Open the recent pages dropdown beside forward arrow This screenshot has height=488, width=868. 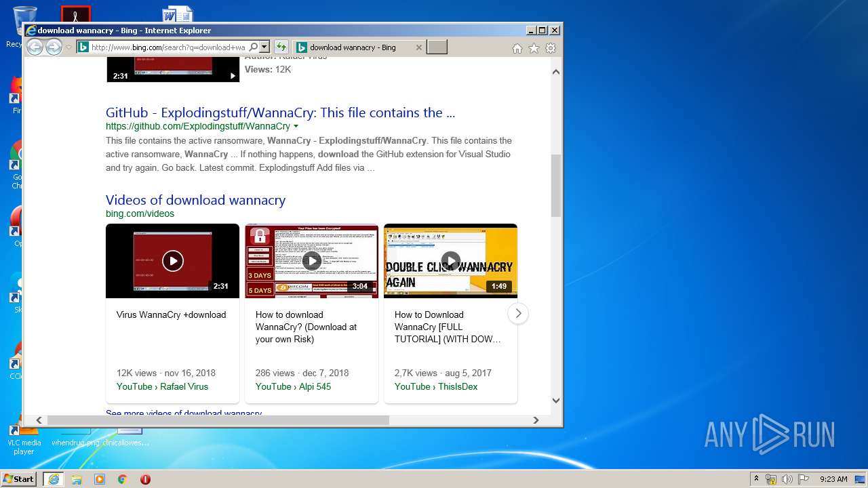(68, 47)
